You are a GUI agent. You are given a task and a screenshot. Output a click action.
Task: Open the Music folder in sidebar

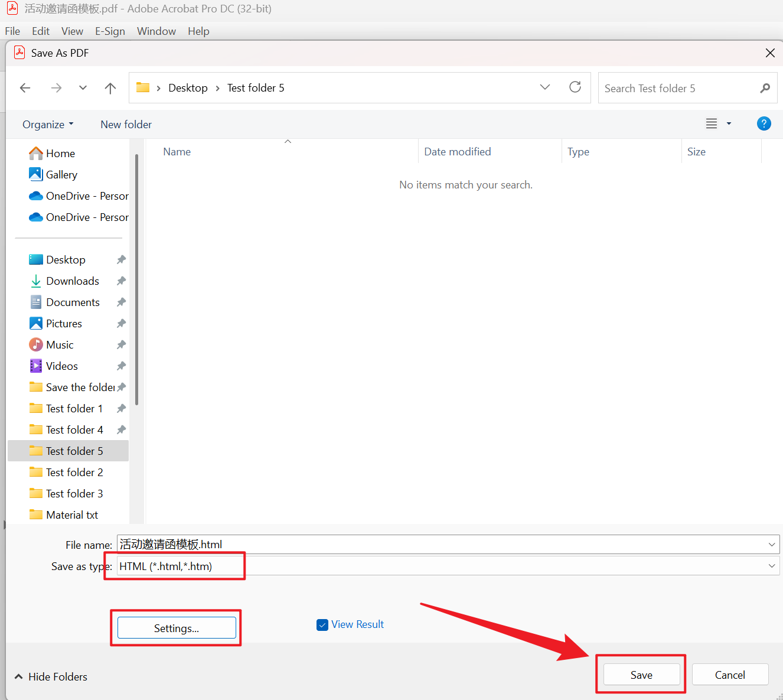click(60, 345)
